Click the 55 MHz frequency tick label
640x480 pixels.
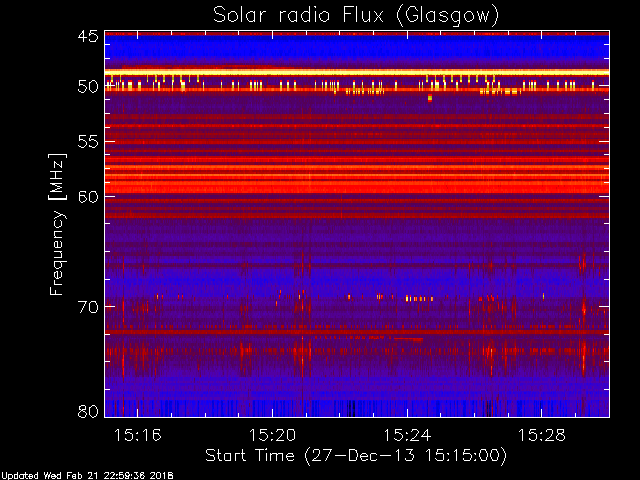tap(87, 143)
